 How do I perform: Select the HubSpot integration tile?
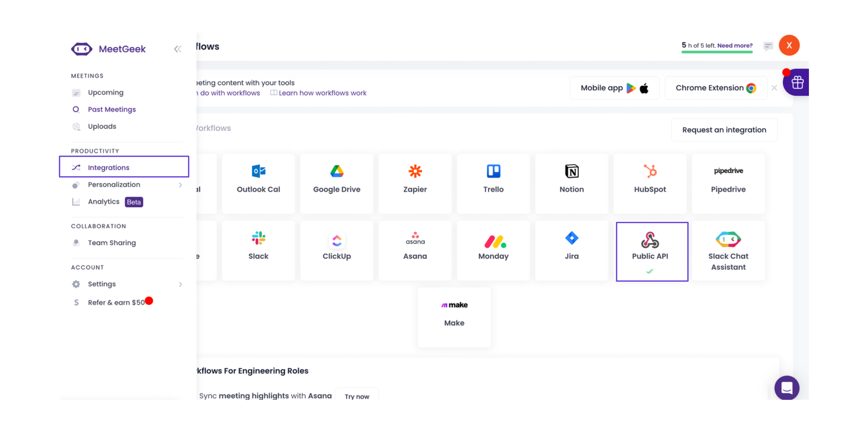pyautogui.click(x=650, y=183)
